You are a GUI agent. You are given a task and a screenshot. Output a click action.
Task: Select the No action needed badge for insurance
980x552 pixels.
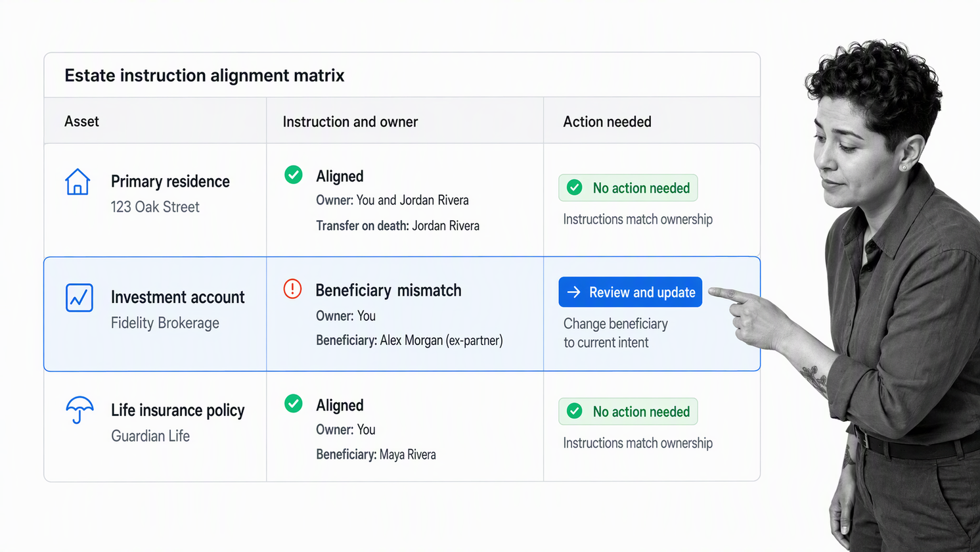(628, 411)
